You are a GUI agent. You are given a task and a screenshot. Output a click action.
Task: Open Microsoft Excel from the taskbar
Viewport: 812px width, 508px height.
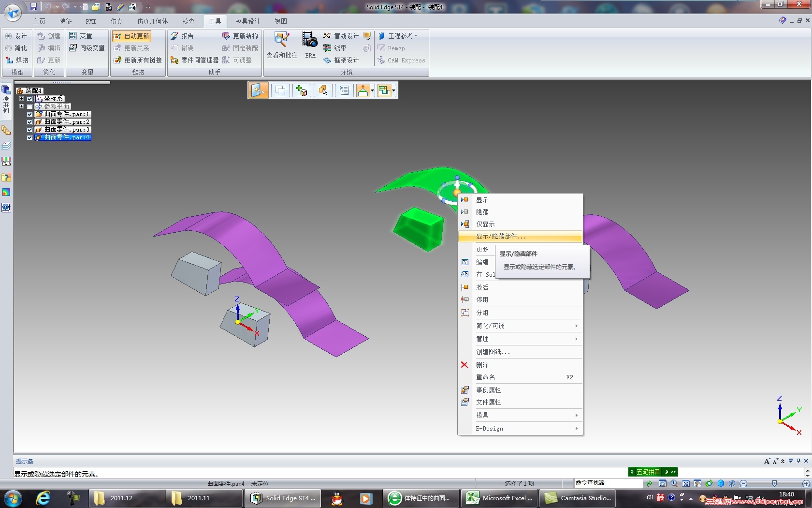tap(499, 498)
